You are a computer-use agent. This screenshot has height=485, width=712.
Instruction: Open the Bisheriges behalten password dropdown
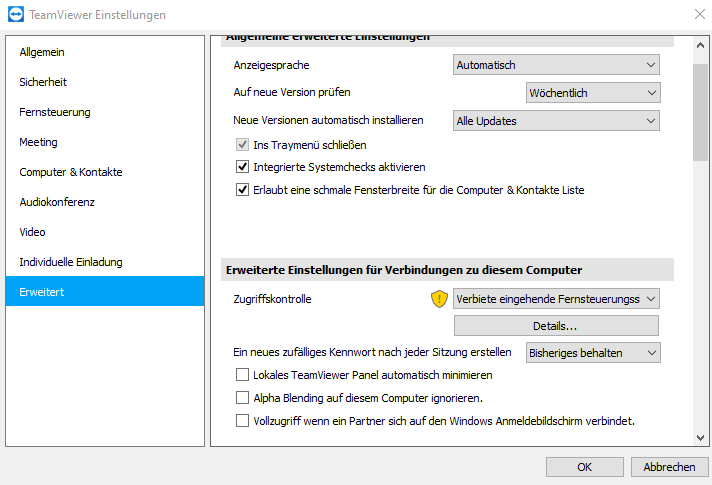(593, 353)
